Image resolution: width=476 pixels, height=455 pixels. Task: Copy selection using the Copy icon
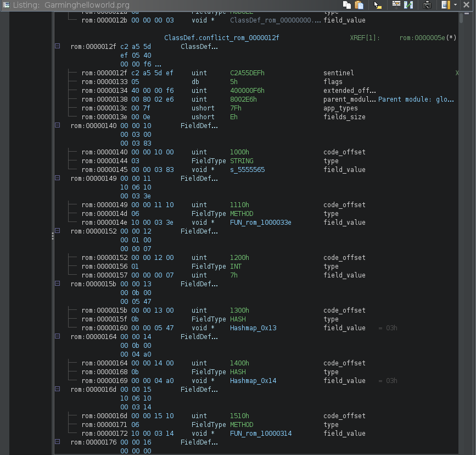coord(347,5)
